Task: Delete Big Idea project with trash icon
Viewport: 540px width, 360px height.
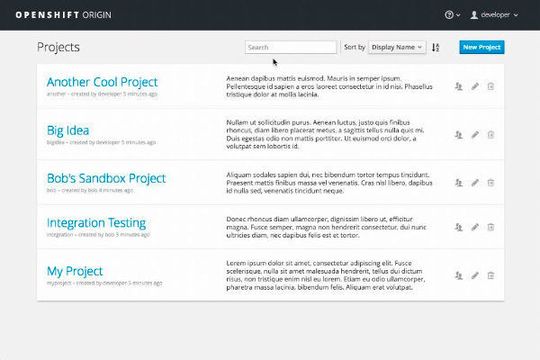Action: tap(491, 134)
